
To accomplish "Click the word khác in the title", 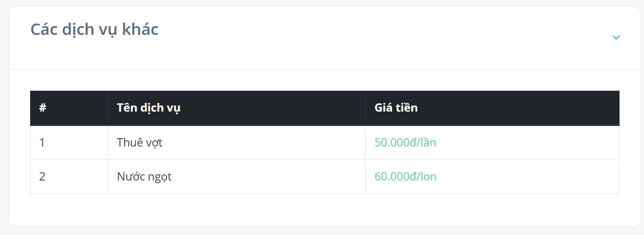I will [140, 29].
